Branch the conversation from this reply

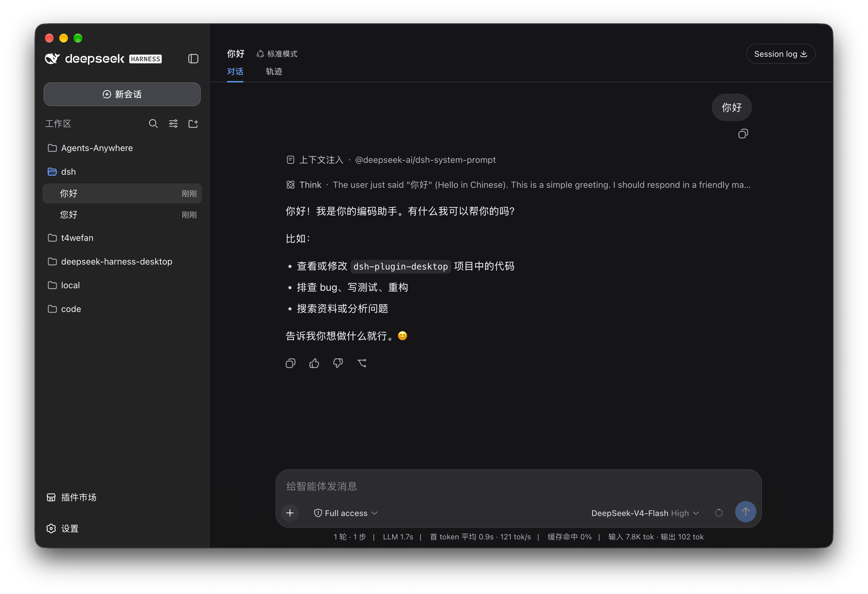[362, 363]
